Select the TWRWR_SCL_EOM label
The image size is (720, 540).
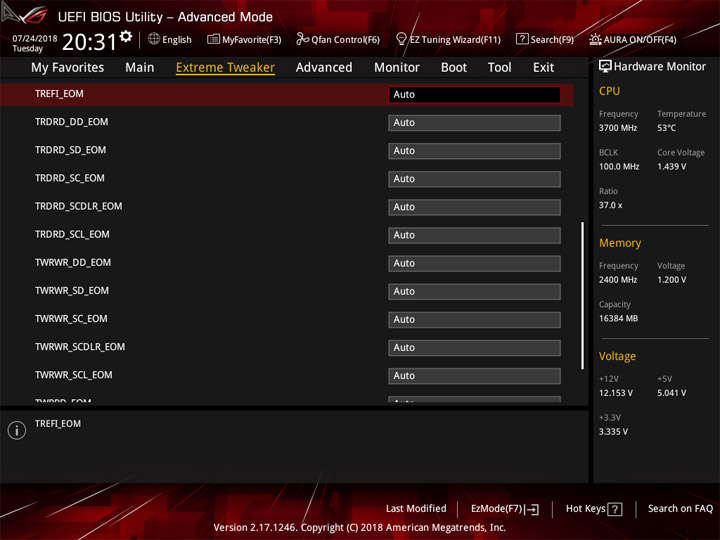coord(73,375)
